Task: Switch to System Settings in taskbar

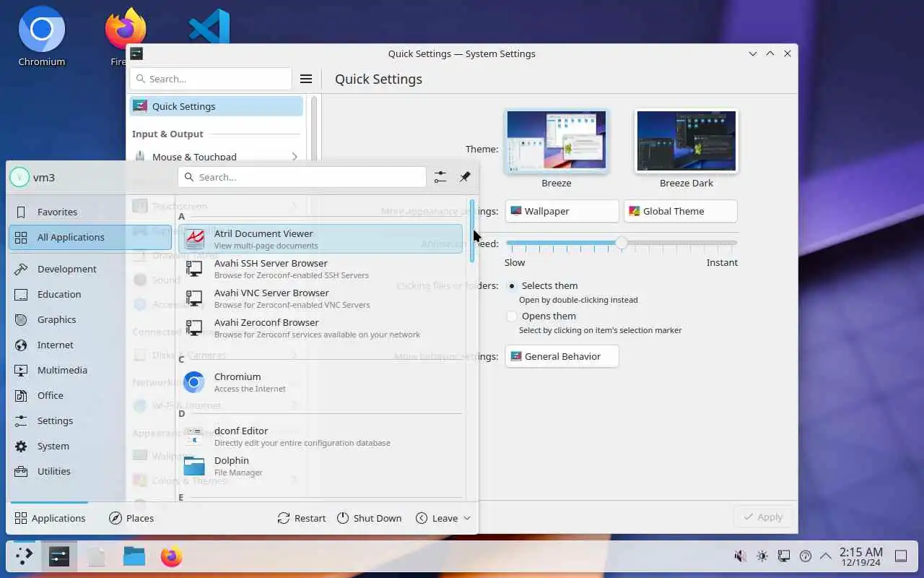Action: pos(59,556)
